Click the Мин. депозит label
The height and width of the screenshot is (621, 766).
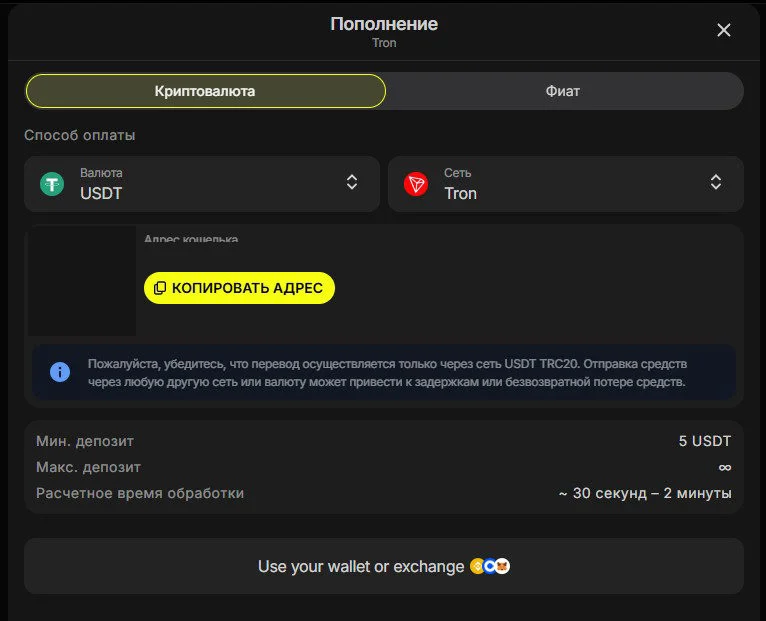click(85, 441)
